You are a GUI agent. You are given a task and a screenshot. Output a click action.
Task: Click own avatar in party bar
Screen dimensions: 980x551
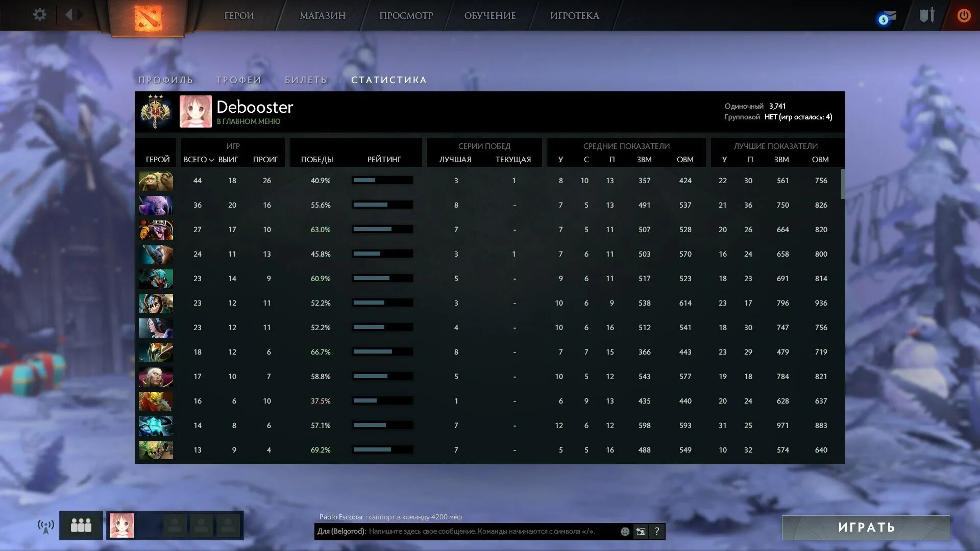(122, 525)
